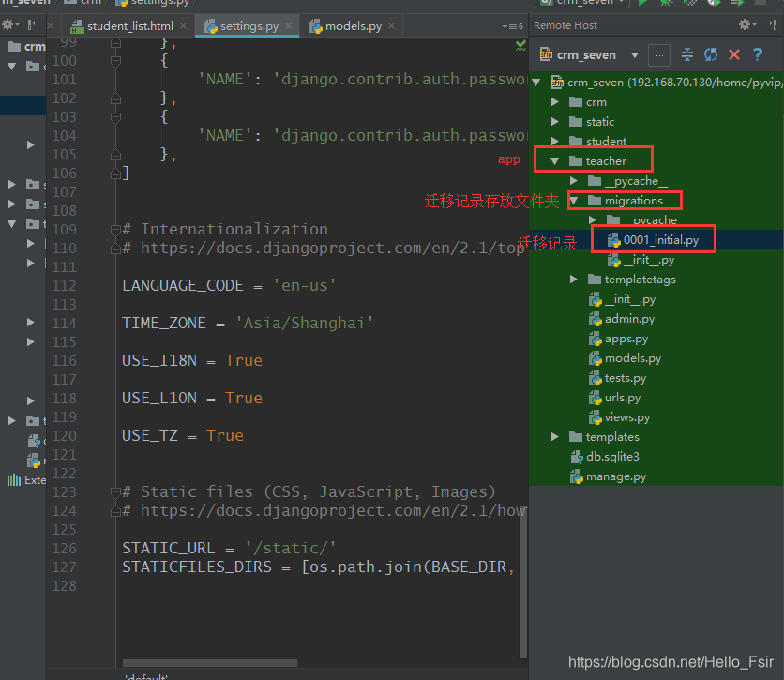Open the Project panel gear menu
Viewport: 784px width, 680px height.
pos(9,24)
